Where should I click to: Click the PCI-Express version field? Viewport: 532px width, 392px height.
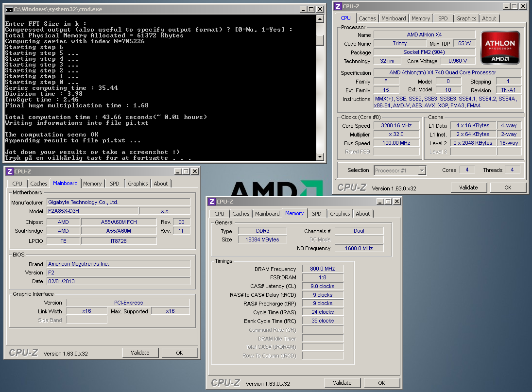(x=128, y=303)
